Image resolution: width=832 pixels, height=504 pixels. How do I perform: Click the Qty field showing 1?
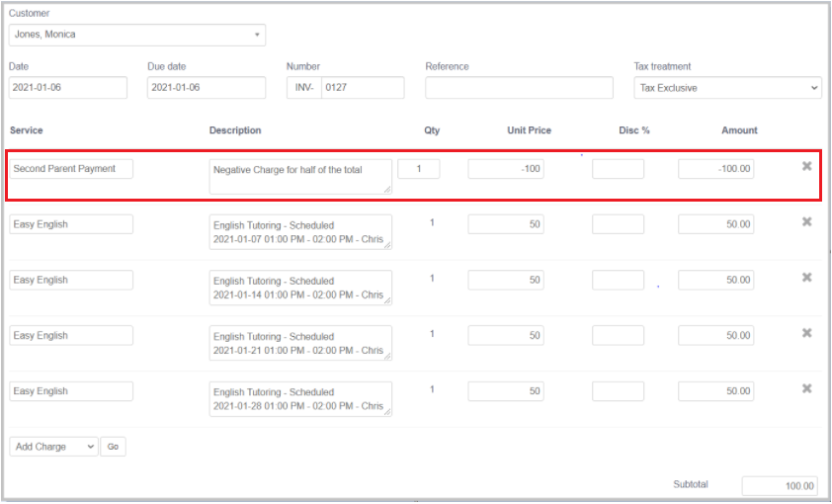[x=419, y=169]
